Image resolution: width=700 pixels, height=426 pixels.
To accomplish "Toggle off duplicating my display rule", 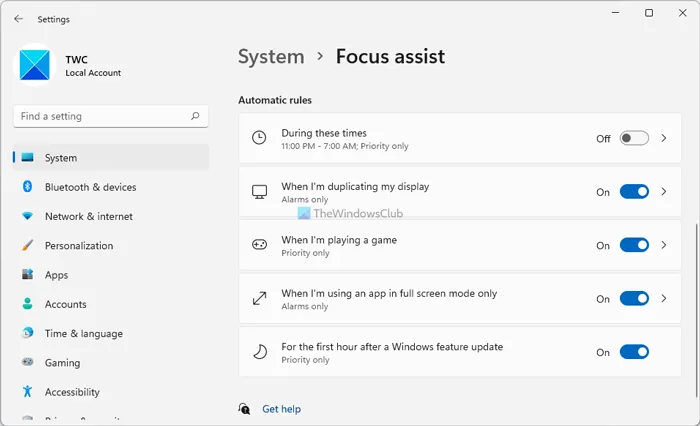I will [634, 192].
